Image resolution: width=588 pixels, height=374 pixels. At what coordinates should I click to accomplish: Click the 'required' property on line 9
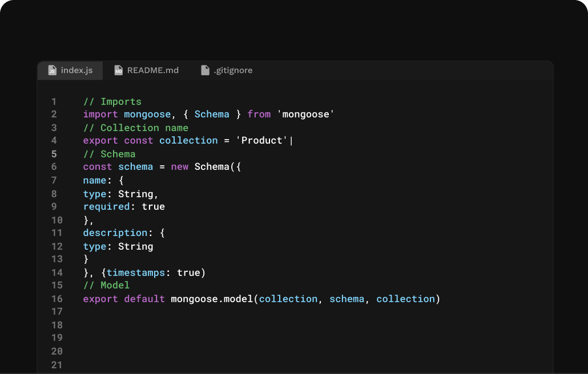coord(107,206)
